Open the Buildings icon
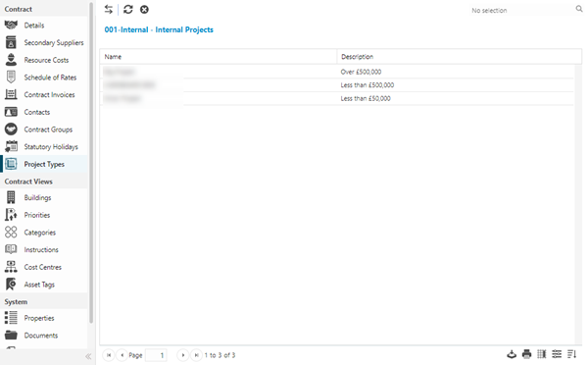Screen dimensions: 588x365 (x=11, y=197)
